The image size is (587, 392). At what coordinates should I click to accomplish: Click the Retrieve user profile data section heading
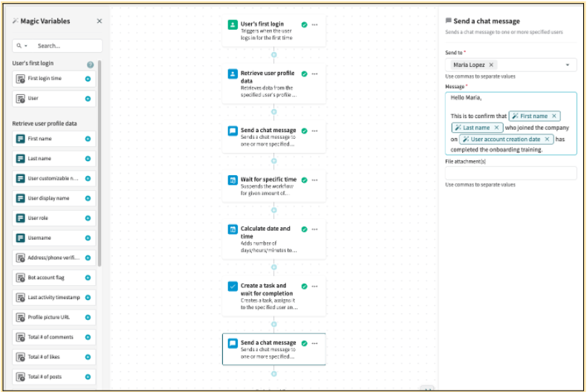pos(45,123)
